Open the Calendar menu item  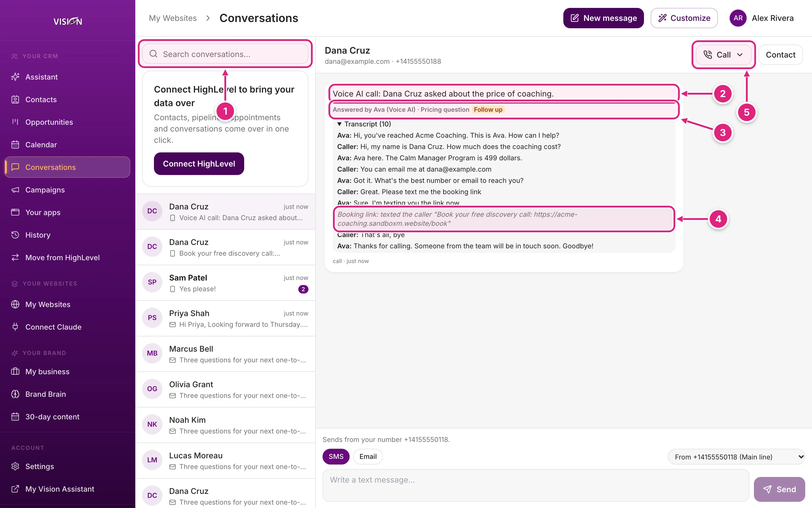(x=67, y=144)
